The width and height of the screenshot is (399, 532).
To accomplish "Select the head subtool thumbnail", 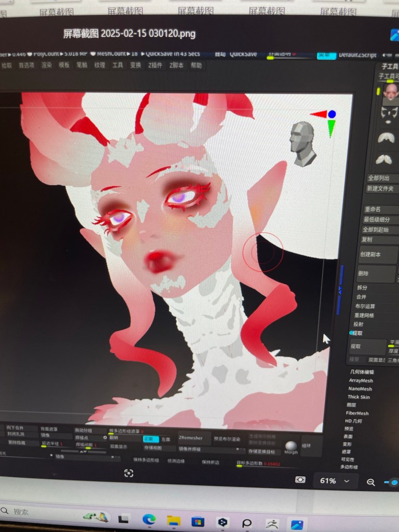I will pos(391,94).
